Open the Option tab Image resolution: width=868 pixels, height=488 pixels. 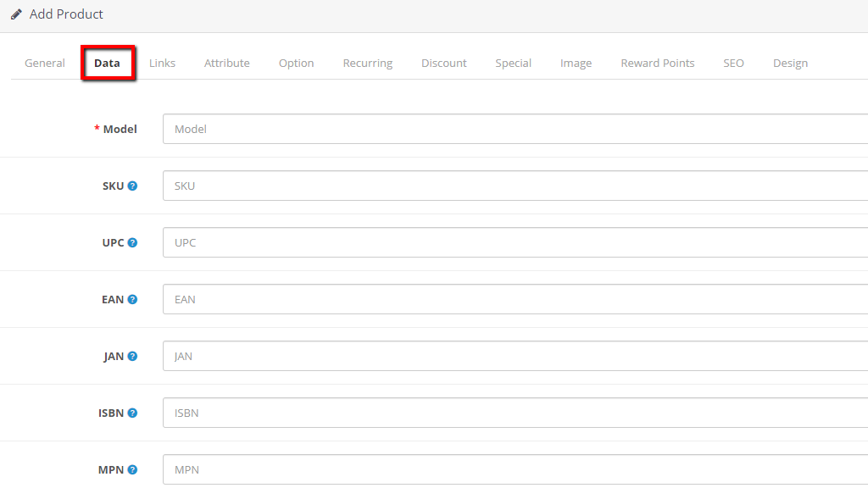296,62
